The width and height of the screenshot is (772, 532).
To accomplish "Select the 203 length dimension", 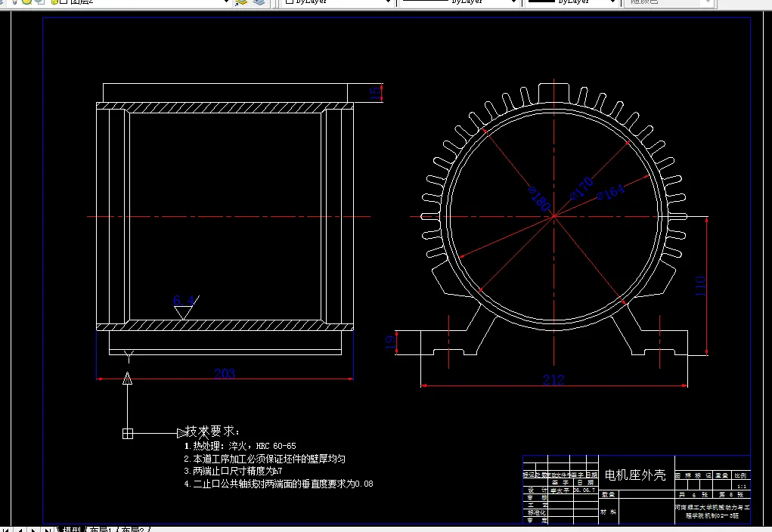I will pos(225,374).
